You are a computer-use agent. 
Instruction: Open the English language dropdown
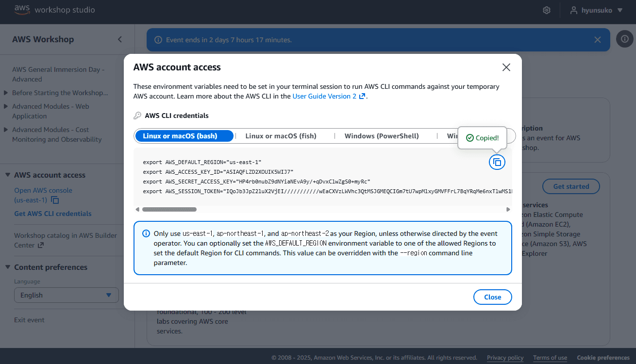point(66,295)
